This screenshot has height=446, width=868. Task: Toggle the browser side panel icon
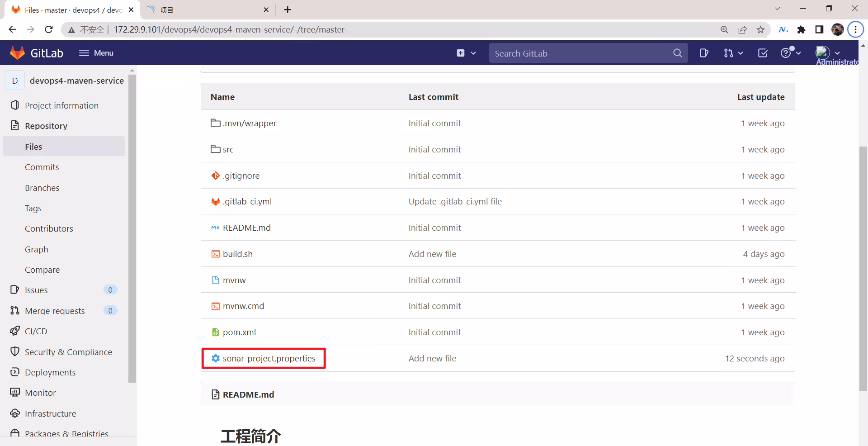819,29
